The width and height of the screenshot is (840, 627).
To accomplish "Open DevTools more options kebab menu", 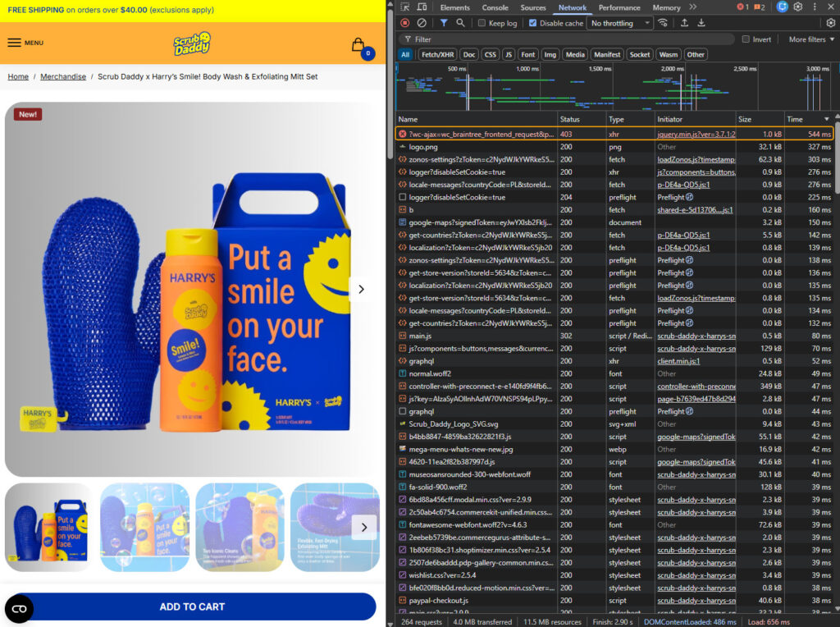I will coord(815,7).
